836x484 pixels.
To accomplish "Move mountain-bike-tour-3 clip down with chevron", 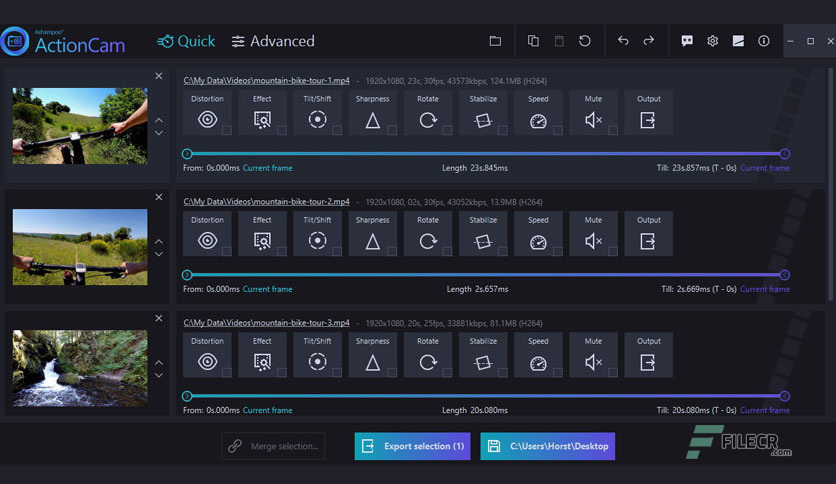I will [159, 375].
